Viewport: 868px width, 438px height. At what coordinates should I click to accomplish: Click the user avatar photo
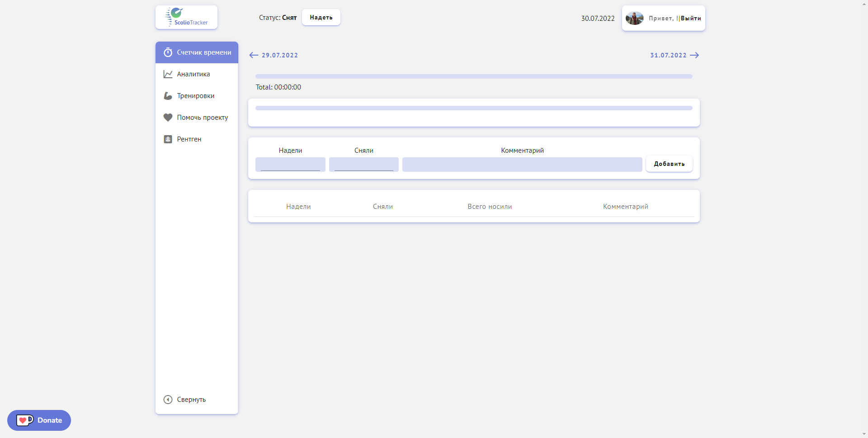634,18
